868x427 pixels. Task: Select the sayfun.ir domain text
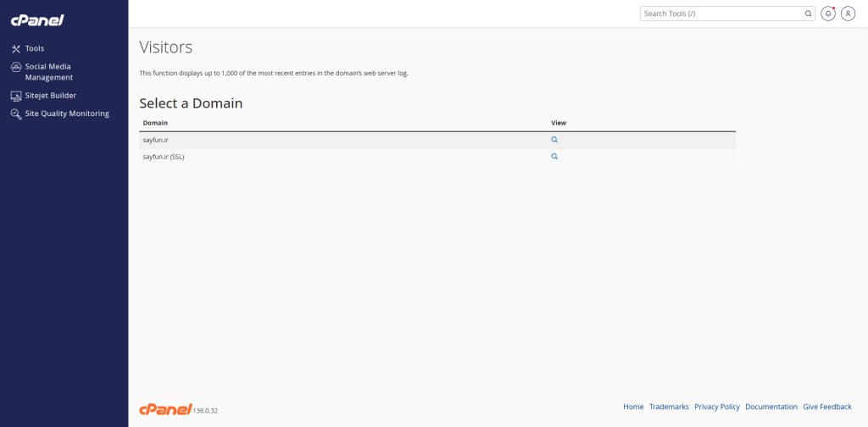pyautogui.click(x=156, y=141)
